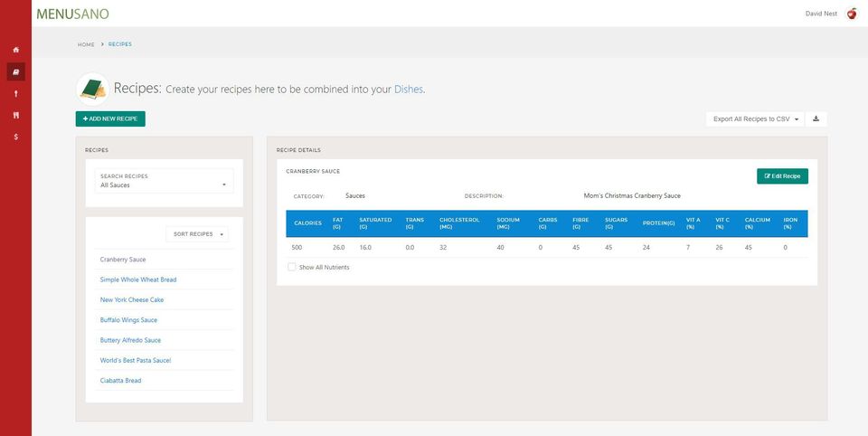Go to HOME breadcrumb
The image size is (868, 436).
86,44
